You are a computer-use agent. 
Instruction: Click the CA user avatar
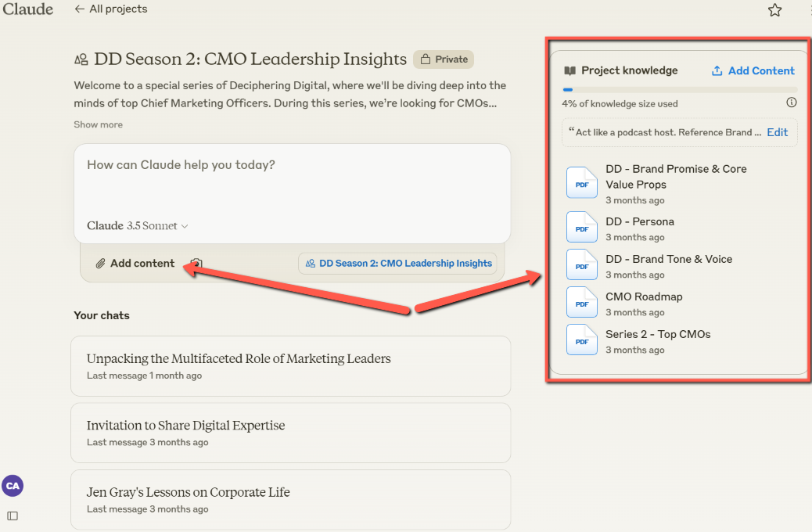tap(13, 486)
